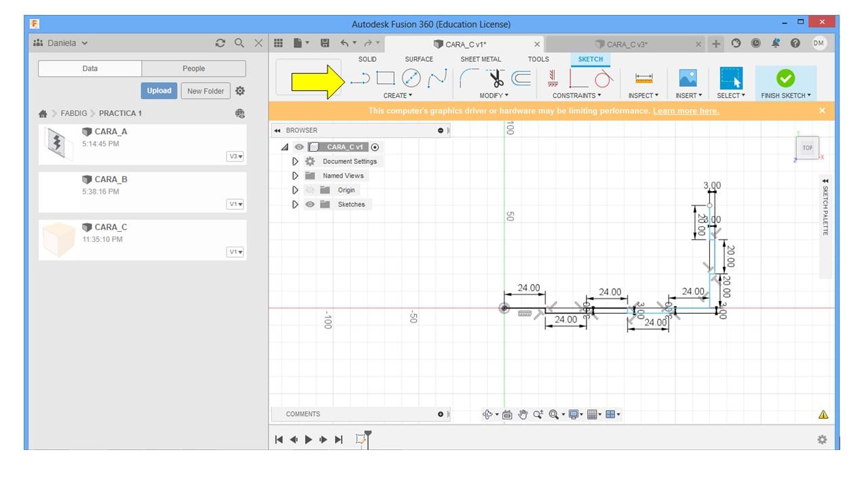Expand the Sketches node

click(x=295, y=204)
